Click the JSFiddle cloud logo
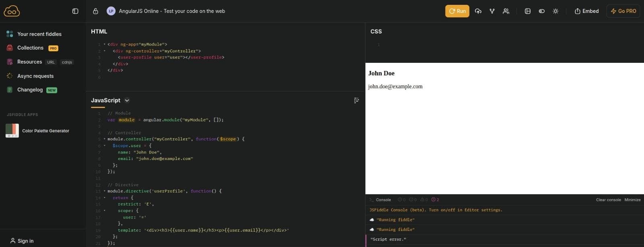 point(12,11)
